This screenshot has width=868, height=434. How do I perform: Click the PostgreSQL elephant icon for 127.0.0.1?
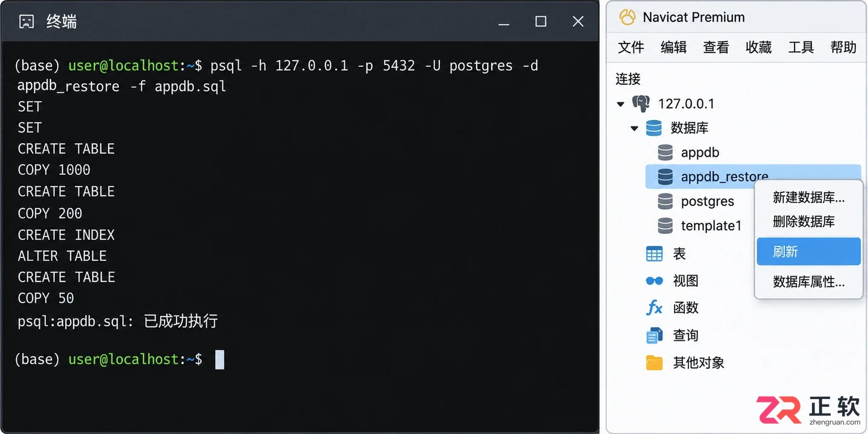[640, 103]
